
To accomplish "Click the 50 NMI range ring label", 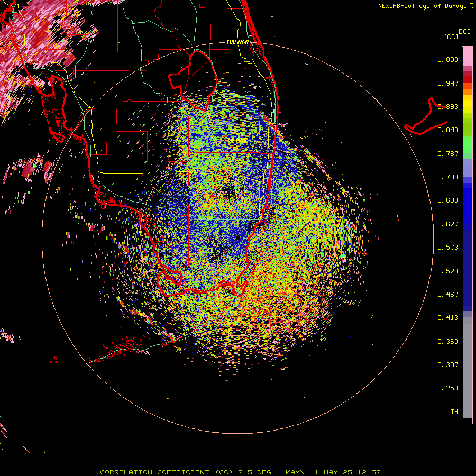I will (237, 140).
